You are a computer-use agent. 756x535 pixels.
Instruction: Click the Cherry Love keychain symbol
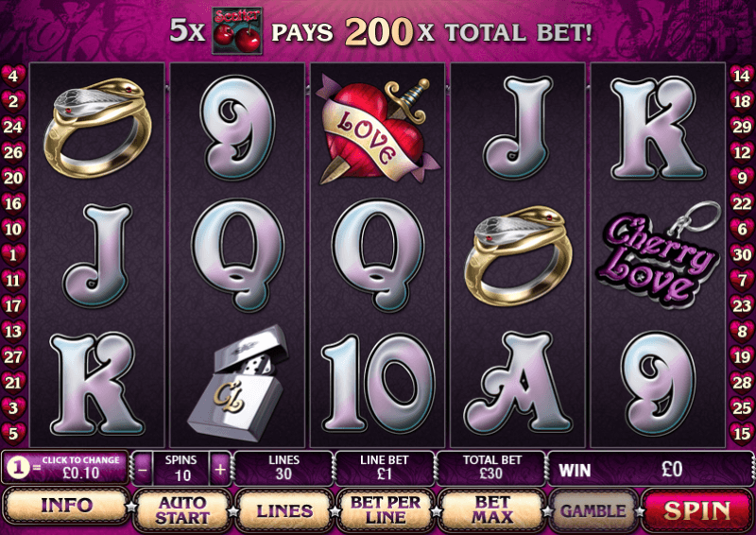[658, 255]
